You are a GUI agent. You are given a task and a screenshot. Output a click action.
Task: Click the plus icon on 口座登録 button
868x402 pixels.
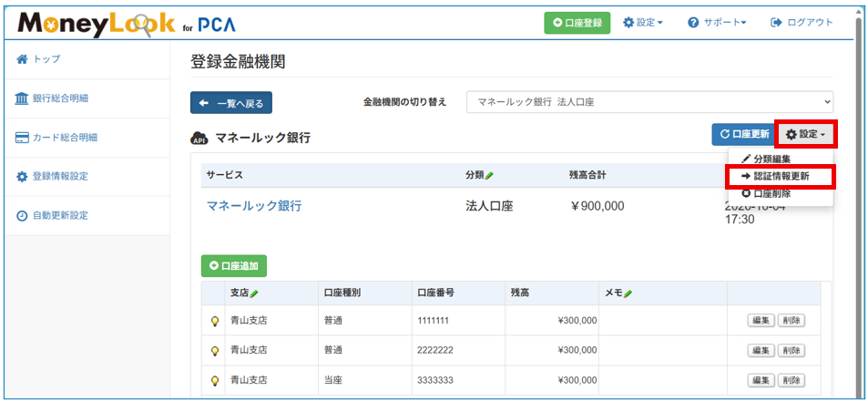tap(557, 24)
